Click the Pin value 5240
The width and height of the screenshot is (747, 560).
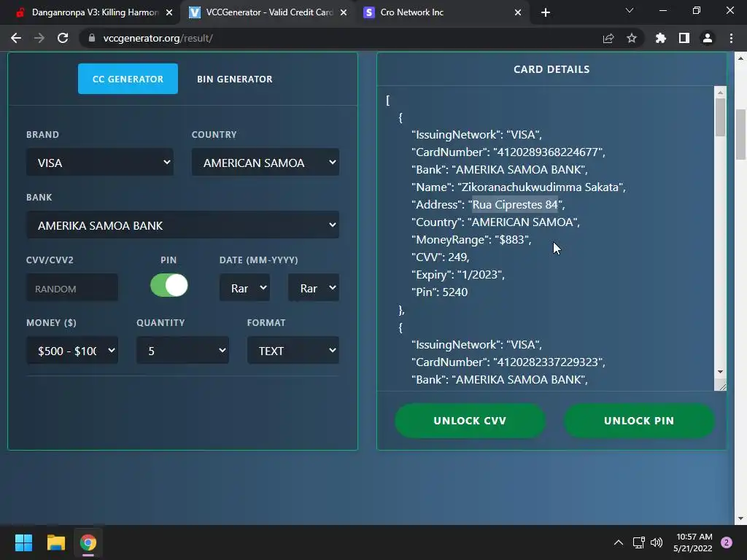coord(455,292)
